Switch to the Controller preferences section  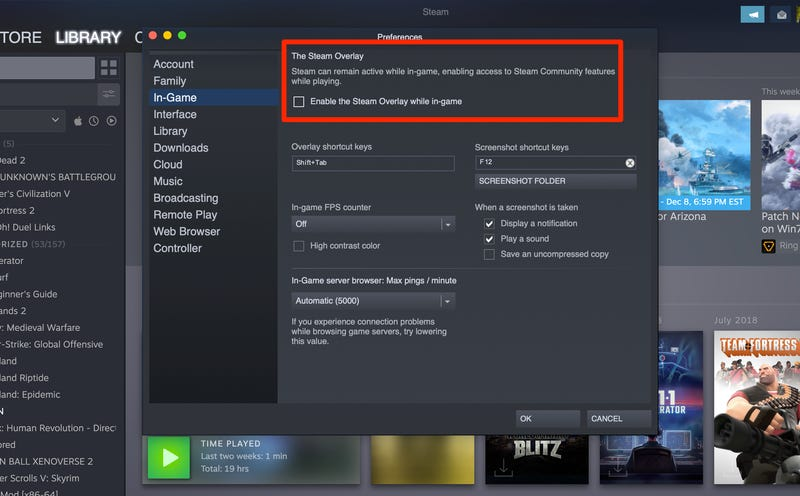pos(177,248)
